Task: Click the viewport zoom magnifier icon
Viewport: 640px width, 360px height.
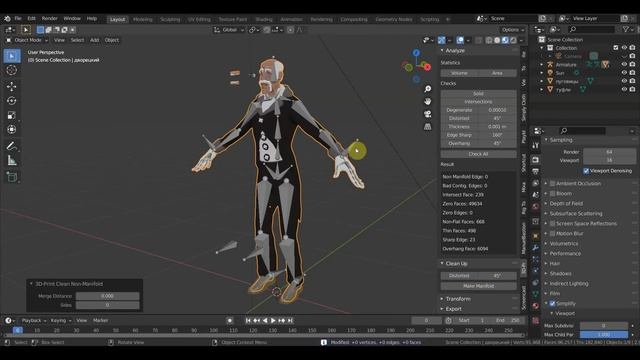Action: pyautogui.click(x=427, y=89)
